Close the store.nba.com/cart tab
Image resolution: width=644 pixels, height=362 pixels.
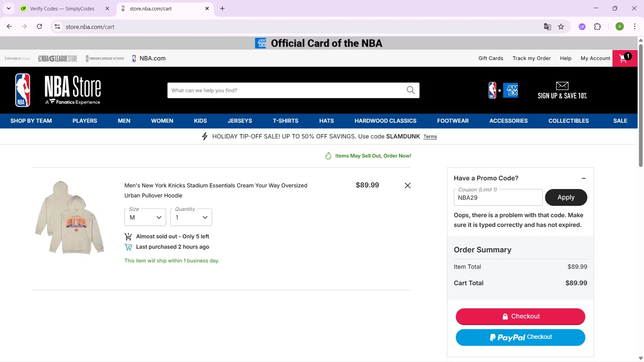coord(207,9)
